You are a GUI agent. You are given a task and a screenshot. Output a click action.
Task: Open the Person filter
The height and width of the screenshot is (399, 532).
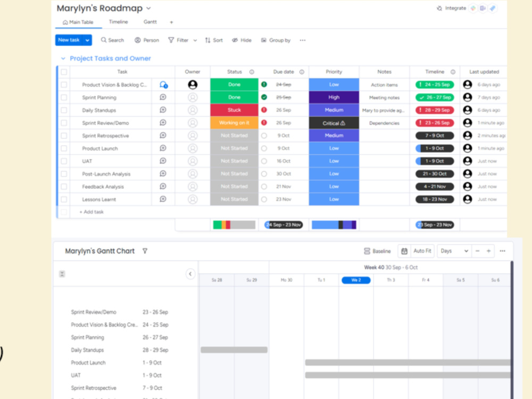click(147, 40)
